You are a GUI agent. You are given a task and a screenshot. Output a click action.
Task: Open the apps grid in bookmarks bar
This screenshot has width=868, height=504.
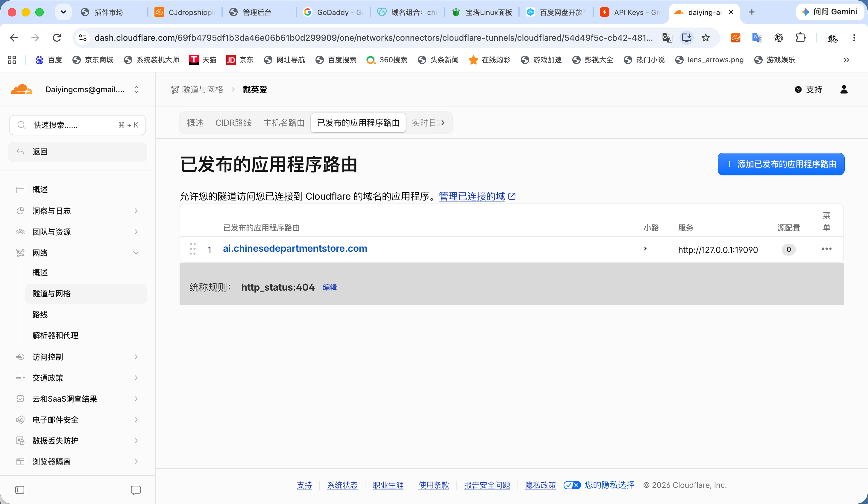12,60
